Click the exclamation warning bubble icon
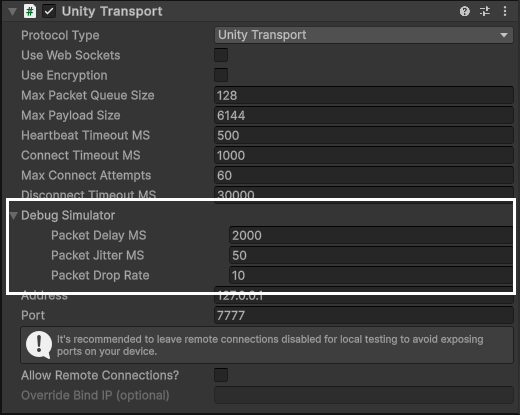Image resolution: width=520 pixels, height=415 pixels. click(x=39, y=345)
